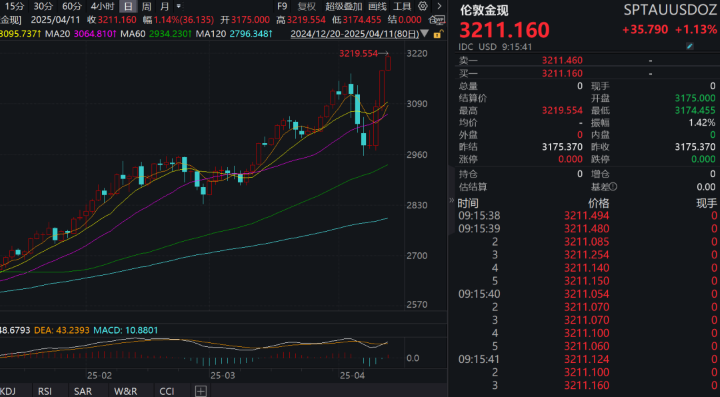Select the 日 daily period

click(x=128, y=6)
